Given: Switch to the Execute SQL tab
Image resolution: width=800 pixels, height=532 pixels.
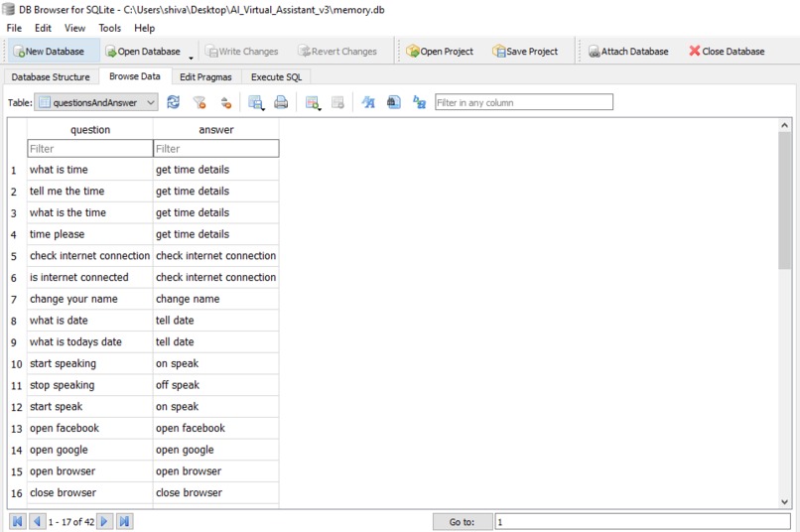Looking at the screenshot, I should tap(276, 77).
